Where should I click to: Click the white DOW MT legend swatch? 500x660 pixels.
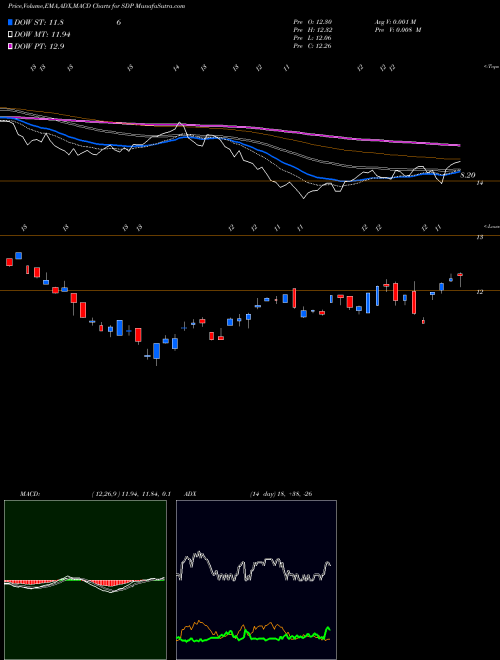(x=10, y=35)
